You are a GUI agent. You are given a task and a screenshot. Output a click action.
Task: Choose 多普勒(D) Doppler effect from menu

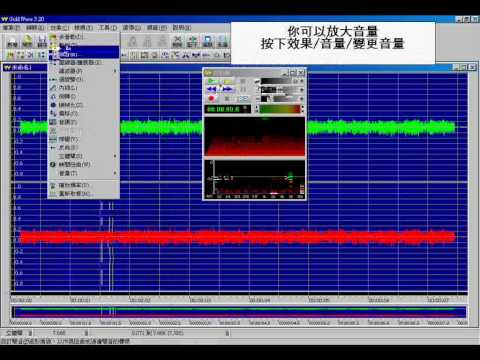tap(84, 37)
